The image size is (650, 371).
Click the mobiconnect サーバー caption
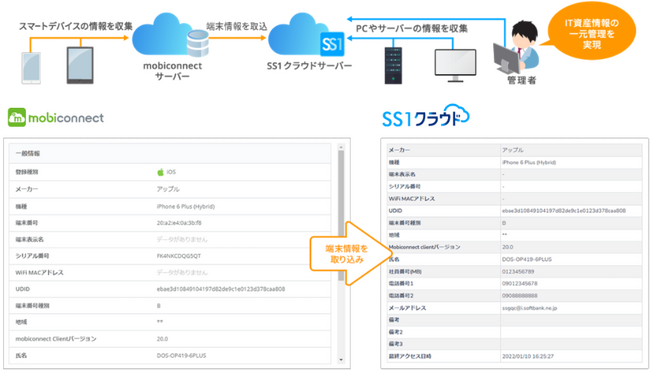[172, 71]
